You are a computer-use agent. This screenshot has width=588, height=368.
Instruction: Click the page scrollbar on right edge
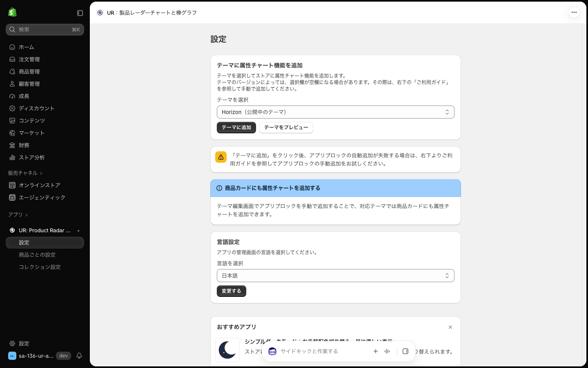(584, 195)
